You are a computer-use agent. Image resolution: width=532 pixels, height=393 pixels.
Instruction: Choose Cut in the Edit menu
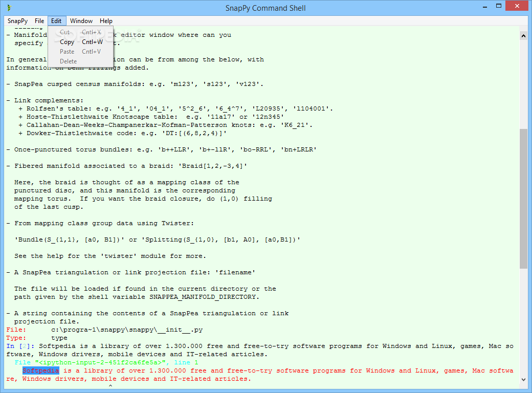(81, 32)
